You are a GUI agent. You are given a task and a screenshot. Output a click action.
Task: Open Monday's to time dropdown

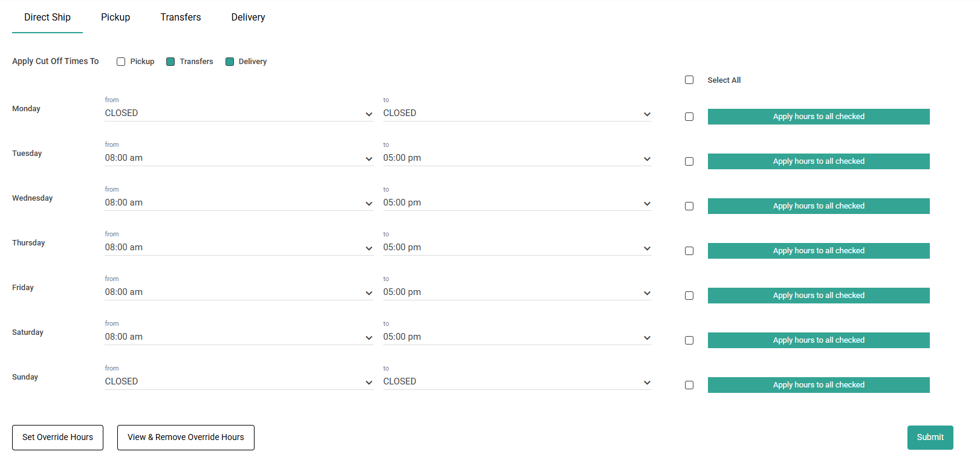[x=517, y=113]
